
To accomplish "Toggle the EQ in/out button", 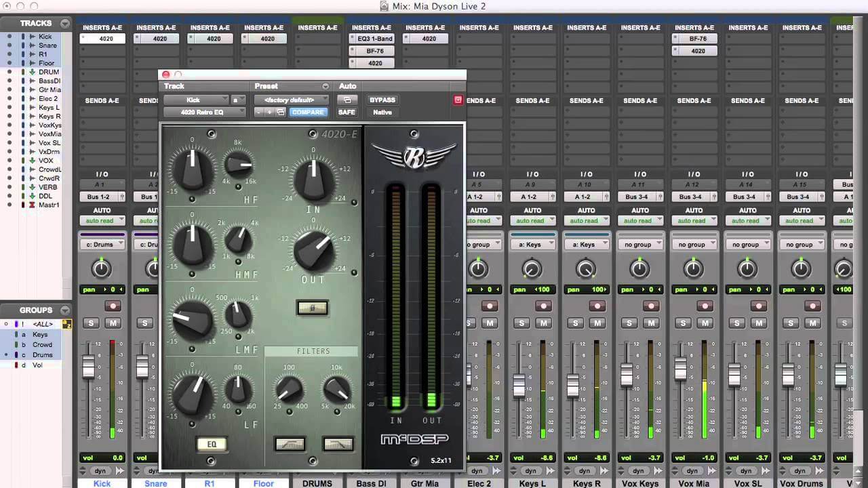I will [212, 445].
